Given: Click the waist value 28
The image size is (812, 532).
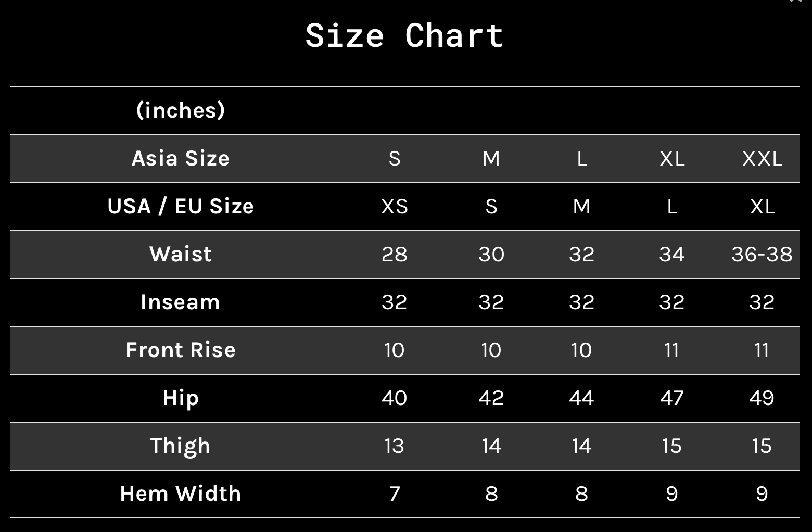Looking at the screenshot, I should coord(395,254).
